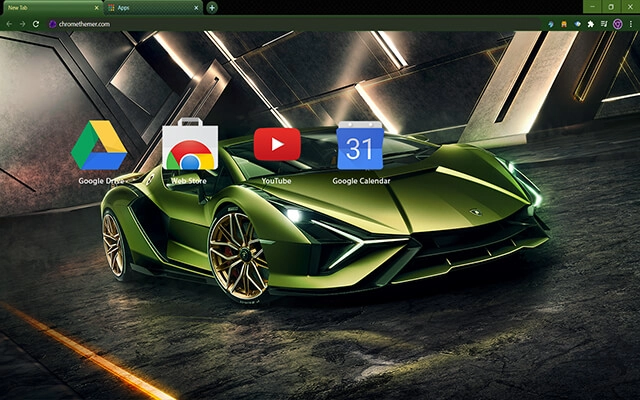Close the Apps tab

coord(196,8)
